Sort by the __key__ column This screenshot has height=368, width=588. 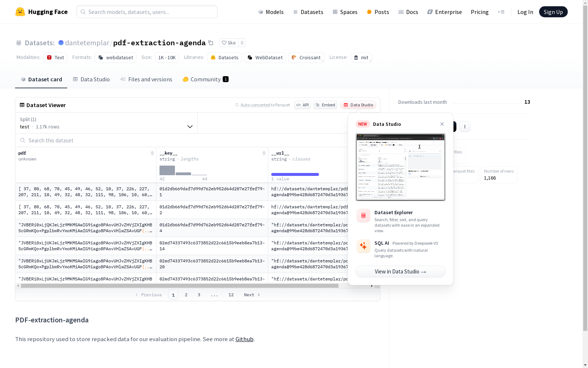264,153
